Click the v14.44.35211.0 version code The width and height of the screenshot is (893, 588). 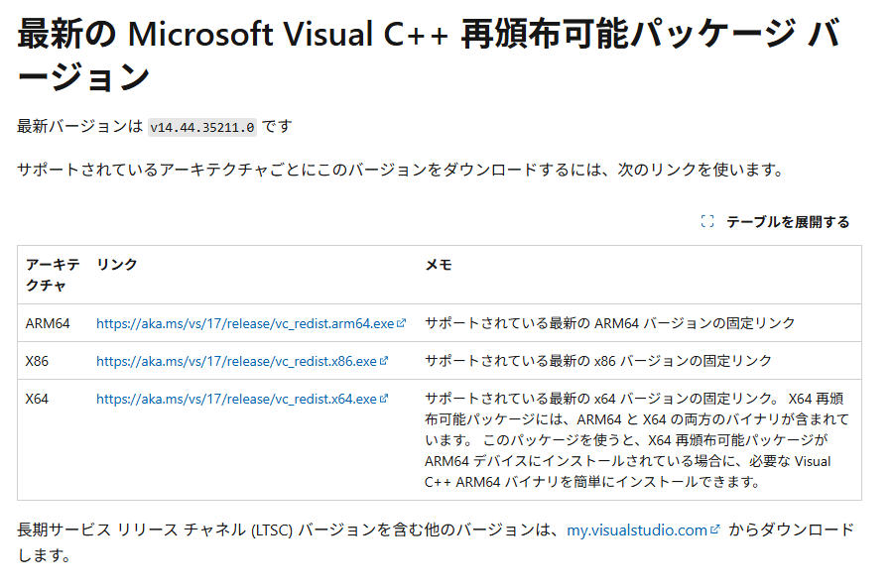(202, 128)
